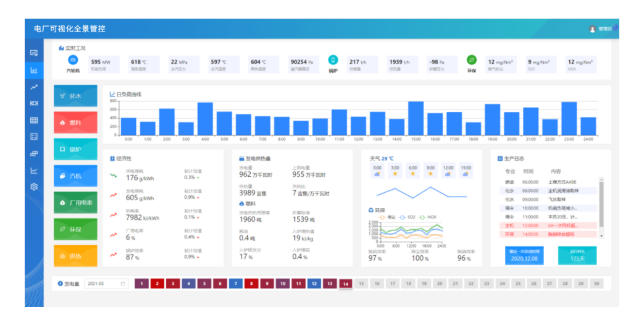The image size is (644, 325).
Task: Switch to the red 燃料 category tab
Action: point(75,122)
